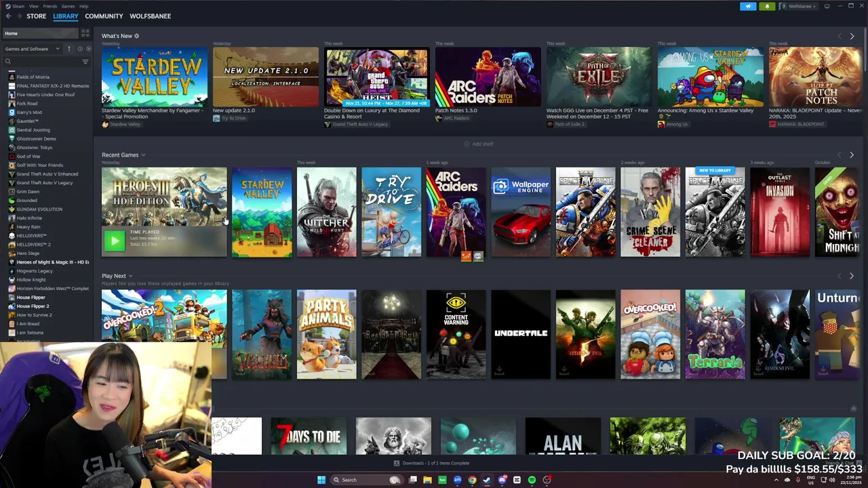Open the Steam announcements megaphone button
The height and width of the screenshot is (488, 868).
748,6
